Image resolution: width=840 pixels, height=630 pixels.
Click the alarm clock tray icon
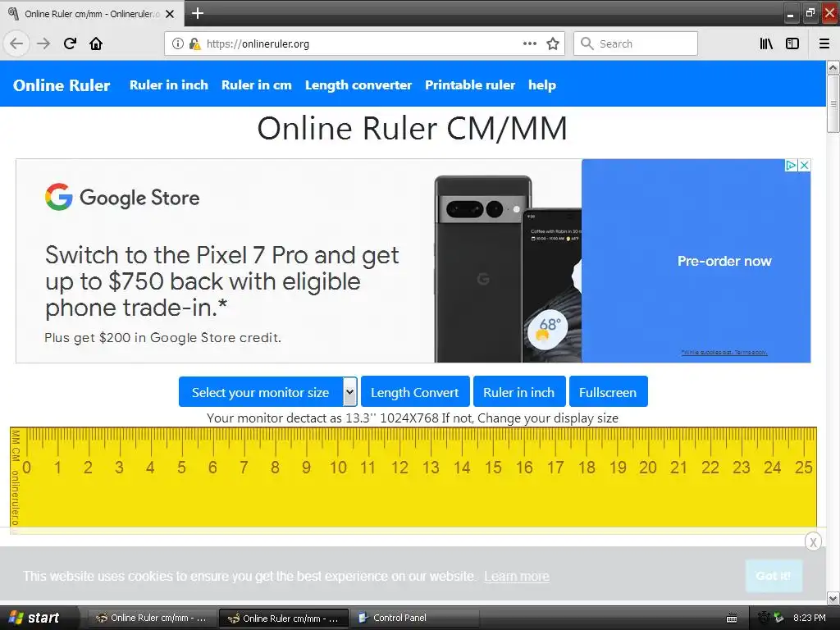coord(764,618)
